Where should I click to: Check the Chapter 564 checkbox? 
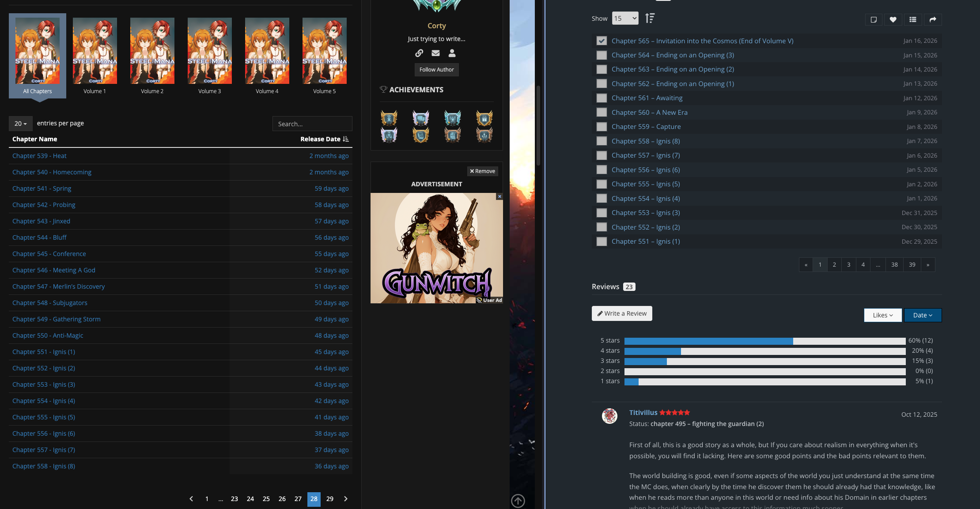[602, 55]
